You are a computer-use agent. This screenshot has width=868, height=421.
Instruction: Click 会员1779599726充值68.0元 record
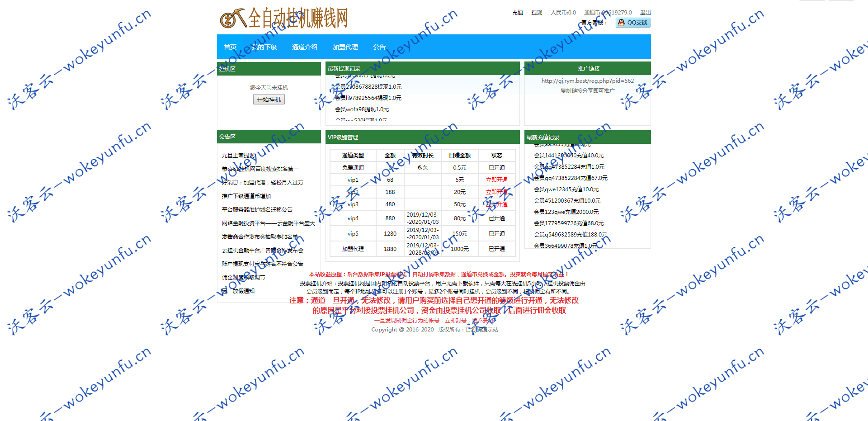point(569,223)
